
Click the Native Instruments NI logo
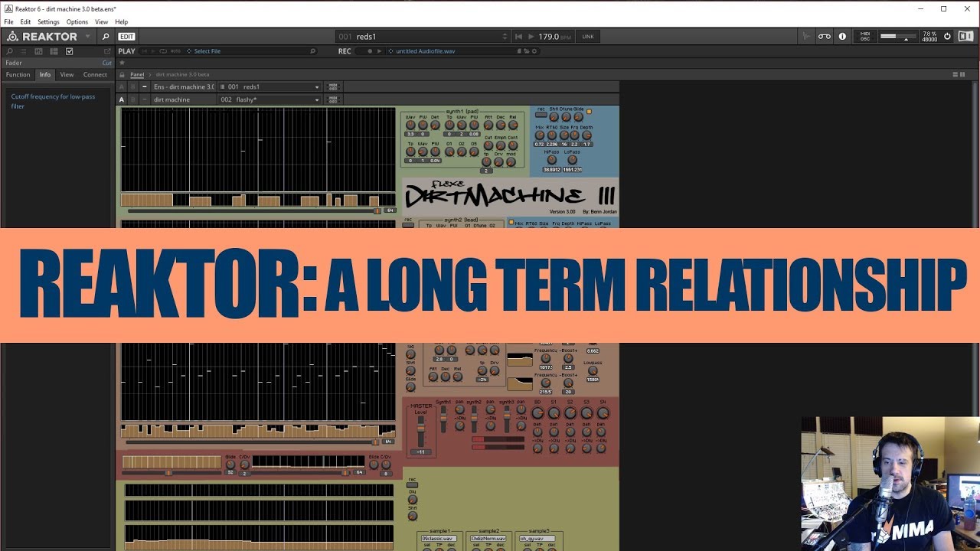[x=965, y=37]
